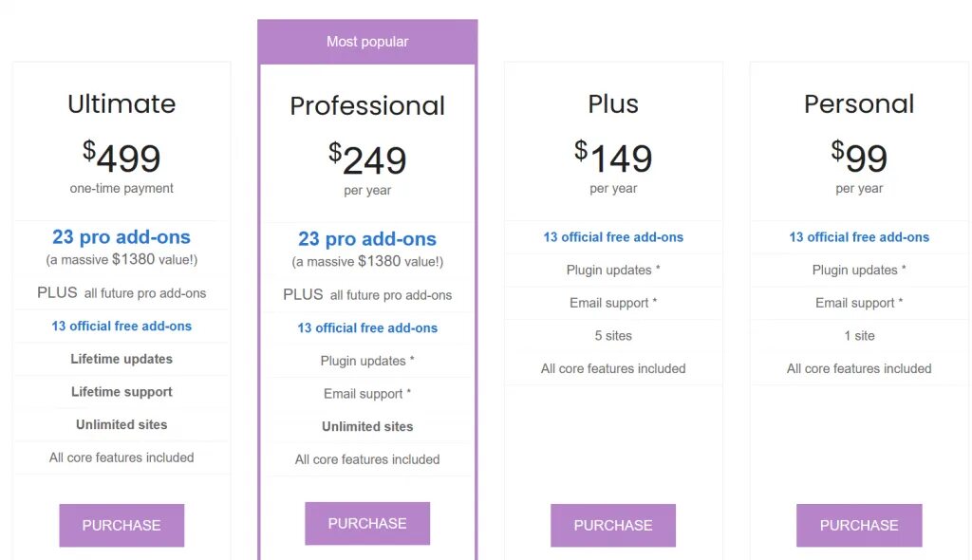Click PURCHASE button under Professional plan
The width and height of the screenshot is (972, 560).
367,523
